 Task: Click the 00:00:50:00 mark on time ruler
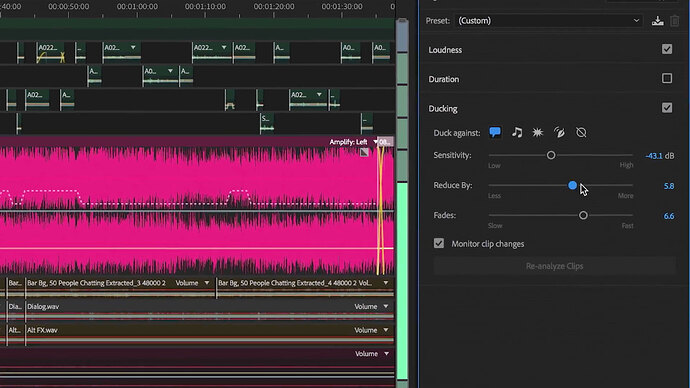pos(69,7)
